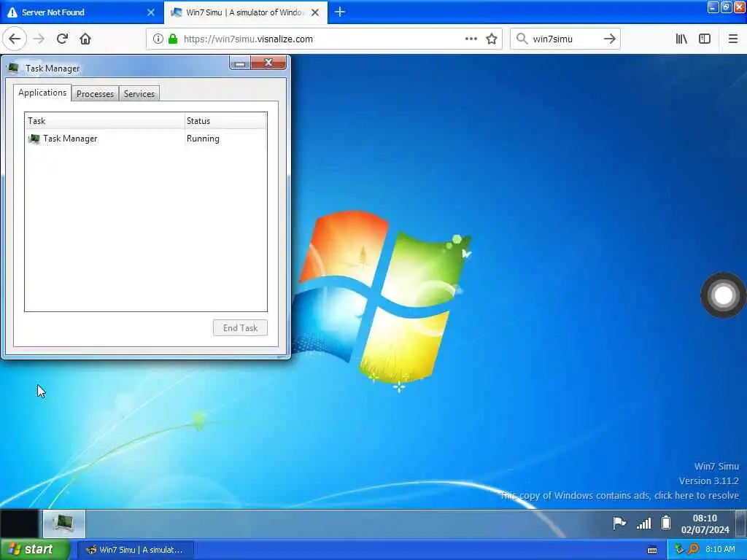Click the Status column header

226,121
